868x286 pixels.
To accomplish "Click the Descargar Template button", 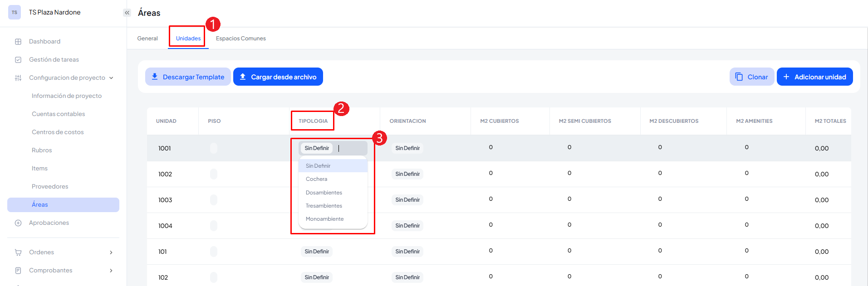I will click(188, 77).
